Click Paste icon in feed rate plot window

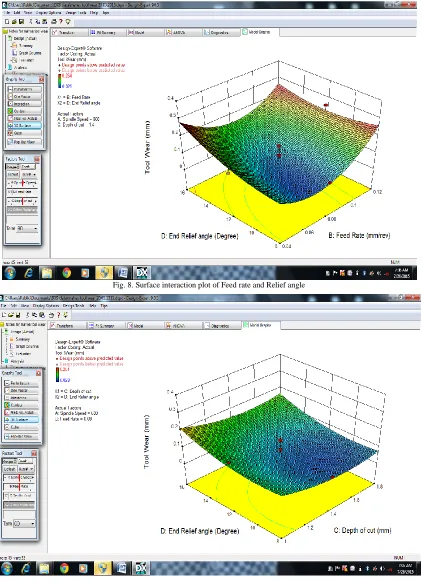pos(45,22)
